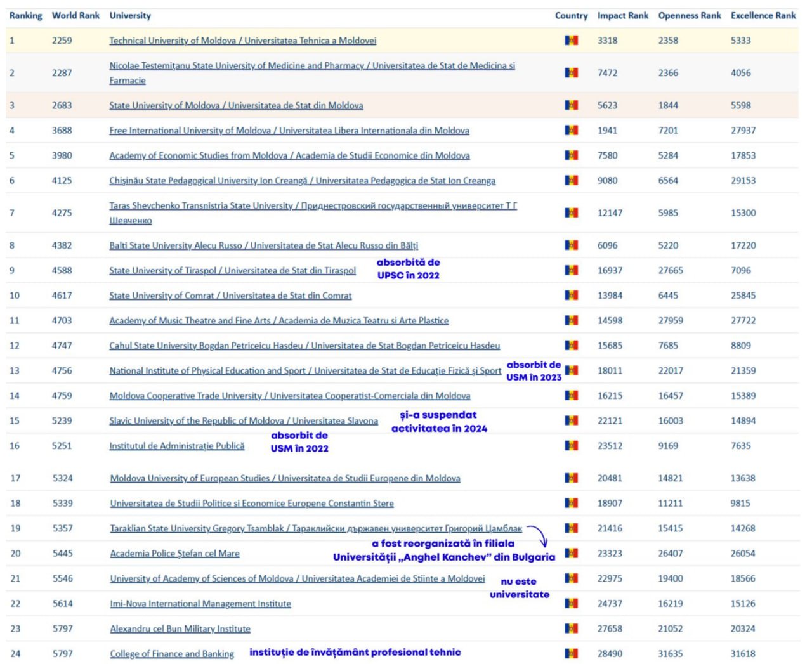Open Academy of Economic Studies from Moldova link
The width and height of the screenshot is (812, 664).
click(x=289, y=155)
